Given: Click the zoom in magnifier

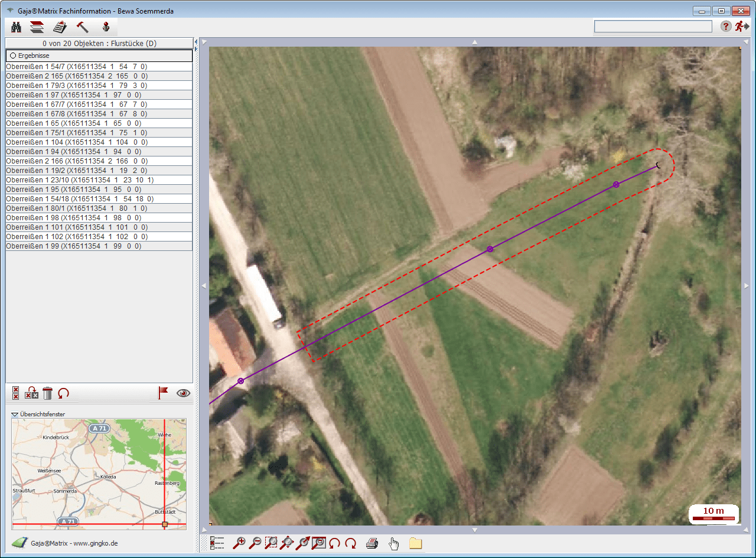Looking at the screenshot, I should 239,543.
